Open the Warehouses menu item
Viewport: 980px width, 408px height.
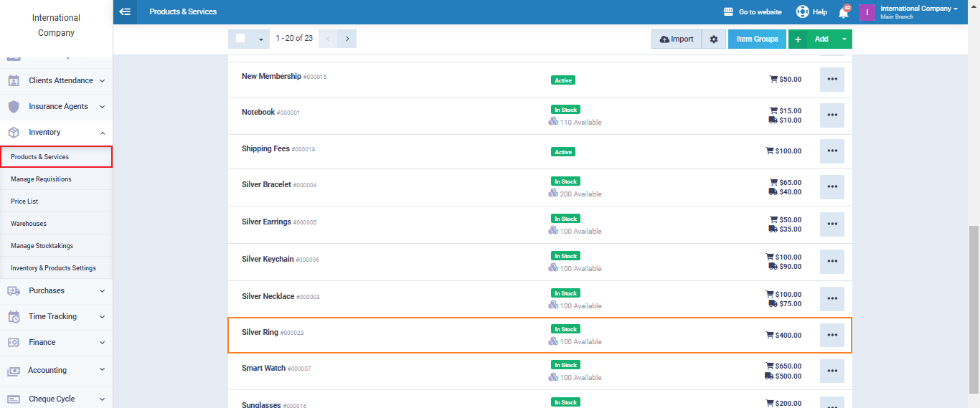click(x=29, y=224)
